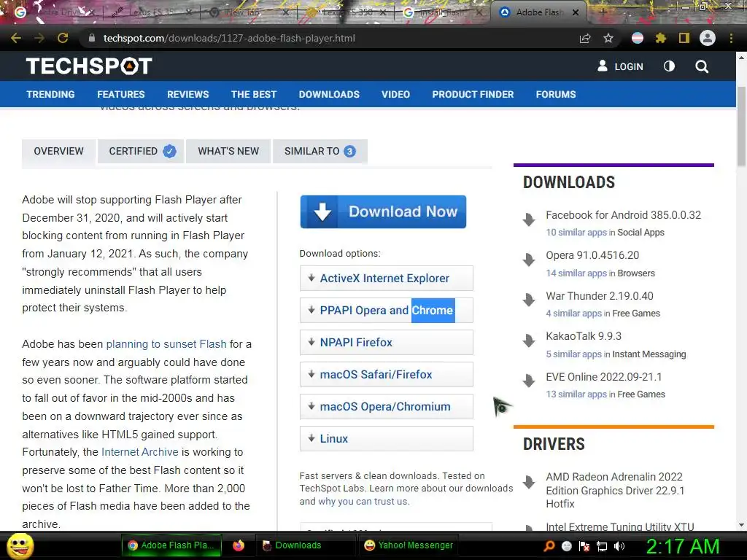Open the Chrome three-dot menu
Viewport: 747px width, 560px height.
click(x=731, y=38)
